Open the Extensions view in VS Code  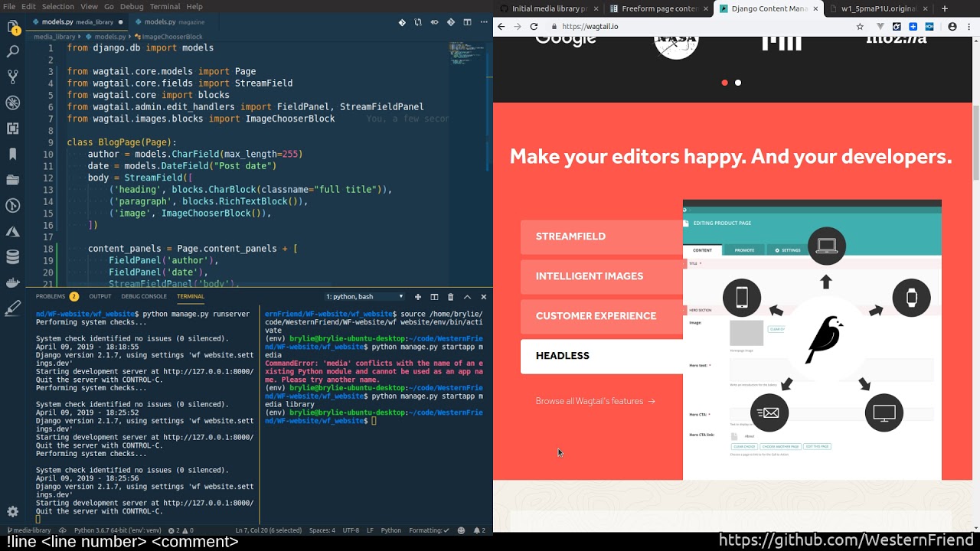point(12,129)
